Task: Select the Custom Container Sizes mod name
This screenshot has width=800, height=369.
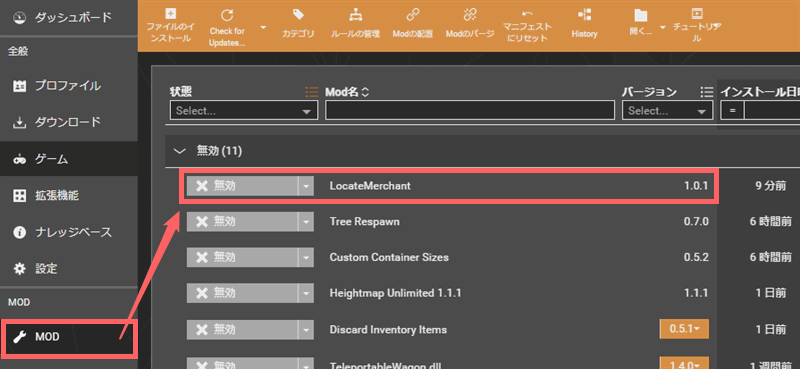Action: click(389, 257)
